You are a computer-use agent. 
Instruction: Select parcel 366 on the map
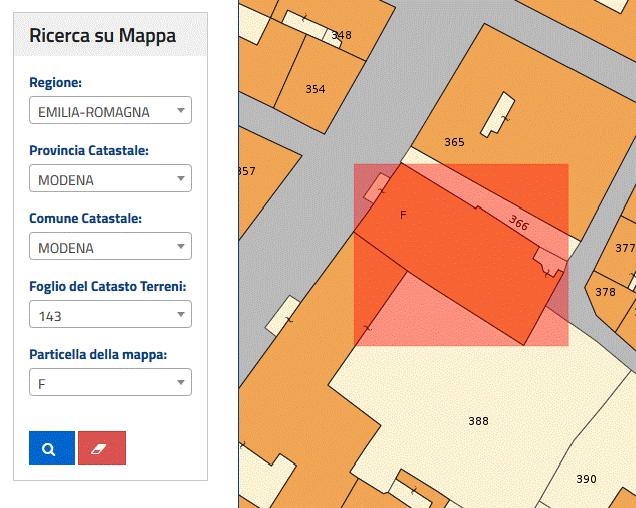coord(518,222)
